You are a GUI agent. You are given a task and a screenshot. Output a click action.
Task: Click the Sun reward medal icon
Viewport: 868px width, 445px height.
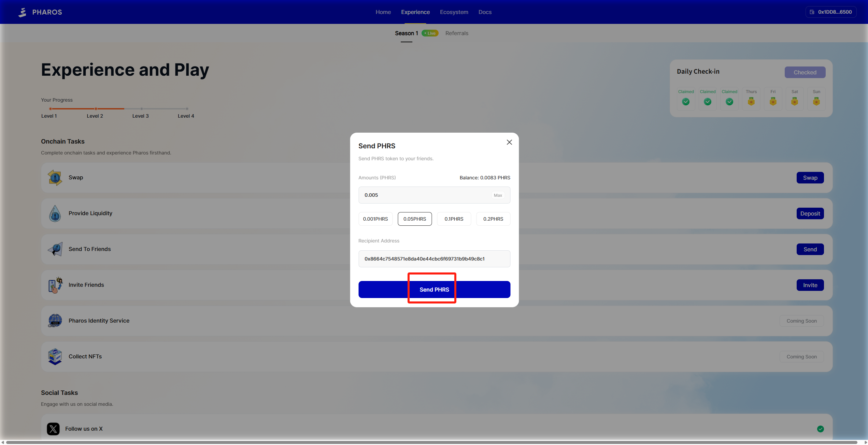pyautogui.click(x=816, y=101)
